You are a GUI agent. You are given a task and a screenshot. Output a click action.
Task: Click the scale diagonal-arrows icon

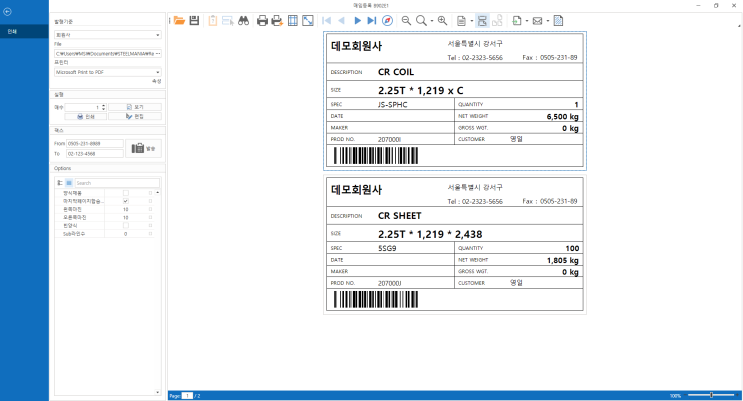pyautogui.click(x=308, y=20)
